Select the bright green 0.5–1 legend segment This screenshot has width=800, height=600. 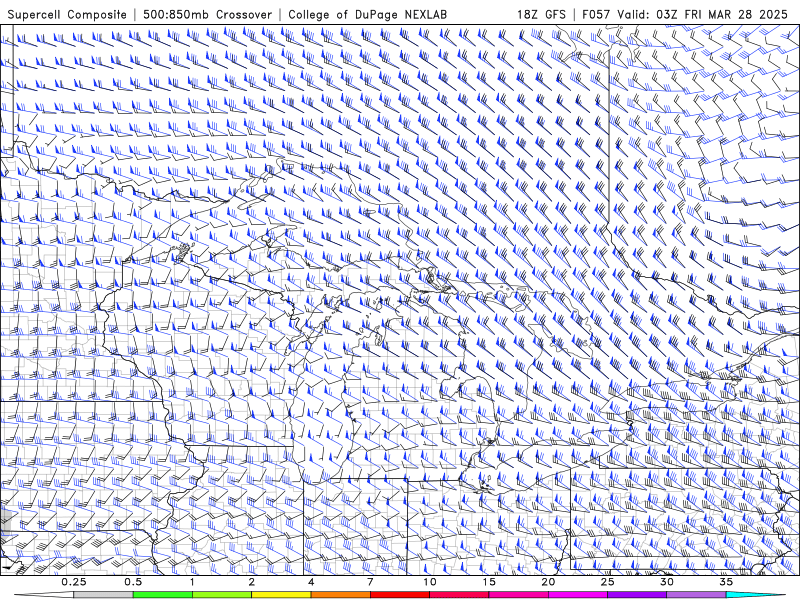tap(163, 595)
